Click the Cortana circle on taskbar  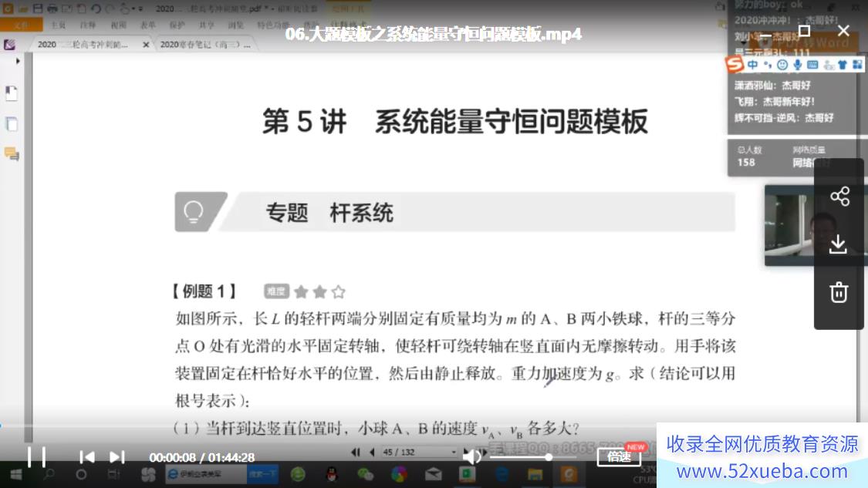[81, 474]
